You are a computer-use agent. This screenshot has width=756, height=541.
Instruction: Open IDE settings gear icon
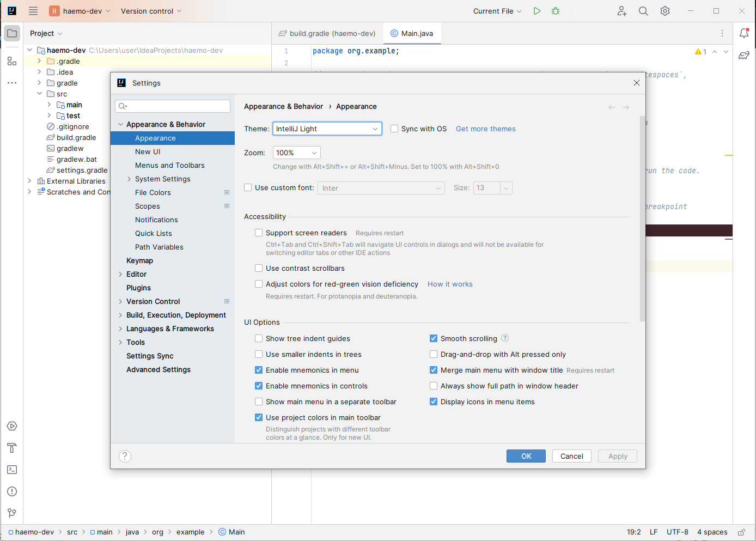coord(665,11)
